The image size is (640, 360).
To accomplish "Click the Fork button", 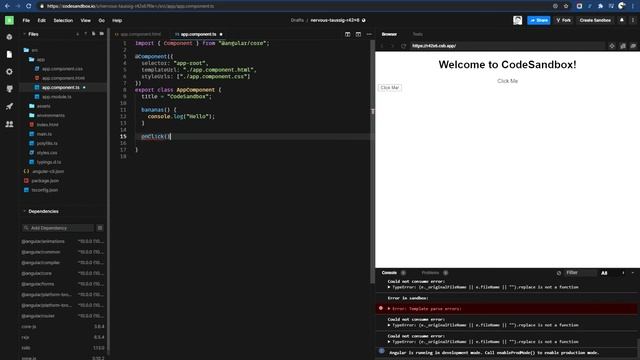I will pos(564,20).
